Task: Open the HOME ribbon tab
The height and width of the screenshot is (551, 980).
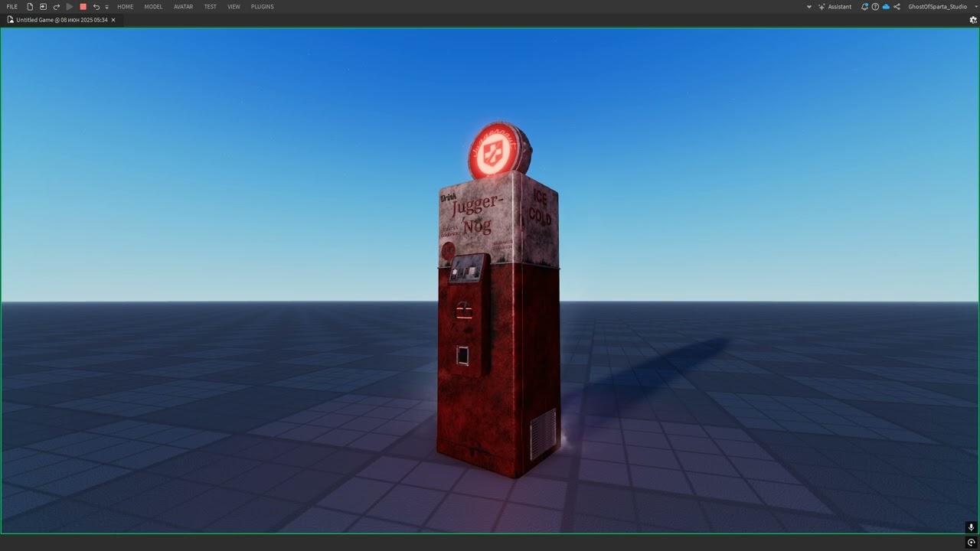Action: pyautogui.click(x=125, y=7)
